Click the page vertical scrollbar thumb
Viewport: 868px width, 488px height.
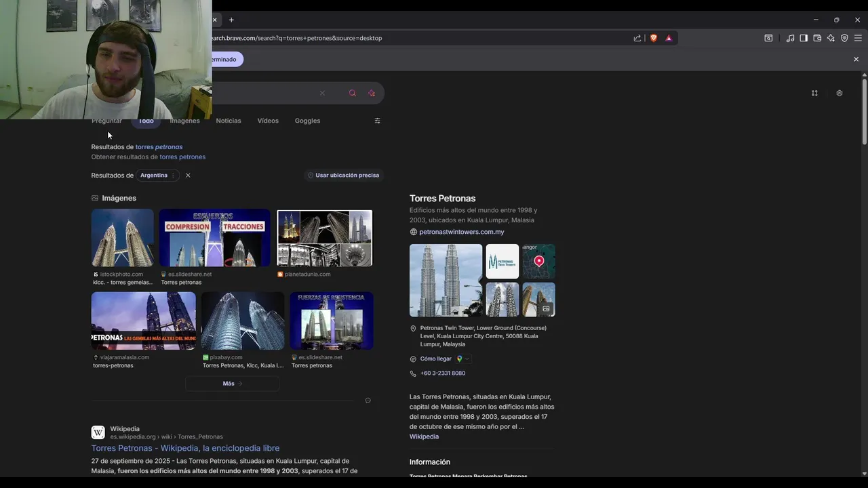coord(865,112)
